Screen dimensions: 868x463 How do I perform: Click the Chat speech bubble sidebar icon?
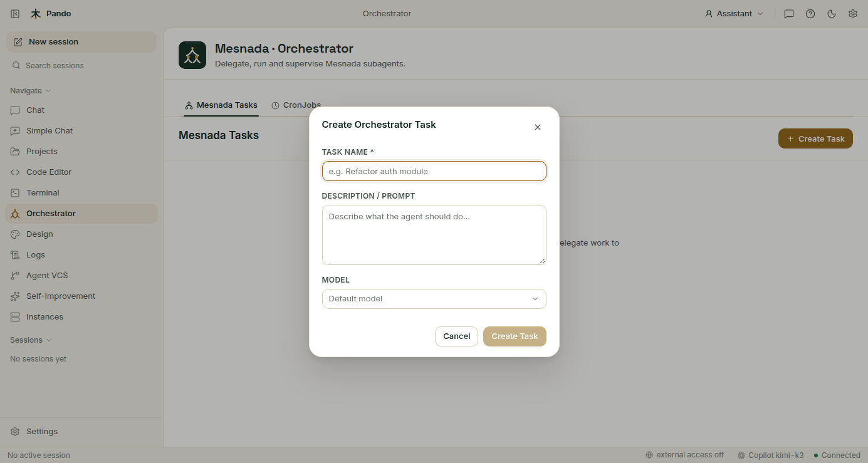(x=15, y=110)
